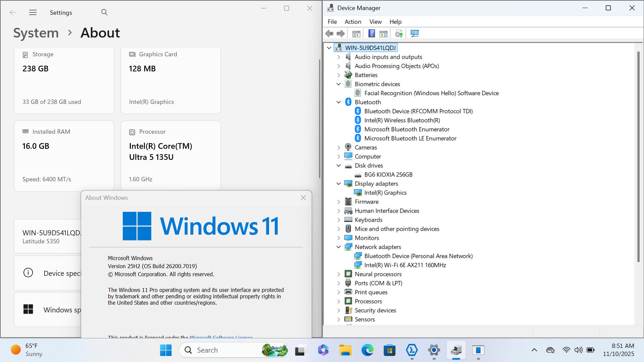Image resolution: width=644 pixels, height=362 pixels.
Task: Collapse the Bluetooth device category
Action: click(x=339, y=102)
